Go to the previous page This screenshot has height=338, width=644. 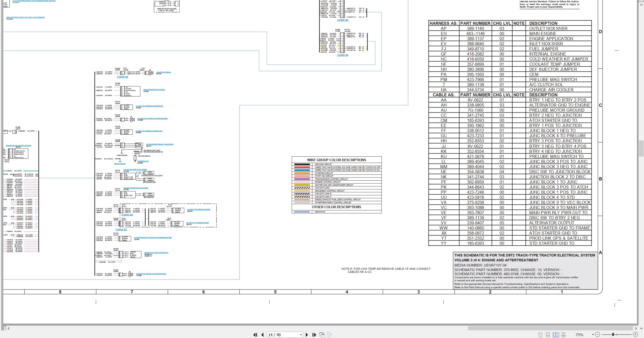(x=262, y=335)
